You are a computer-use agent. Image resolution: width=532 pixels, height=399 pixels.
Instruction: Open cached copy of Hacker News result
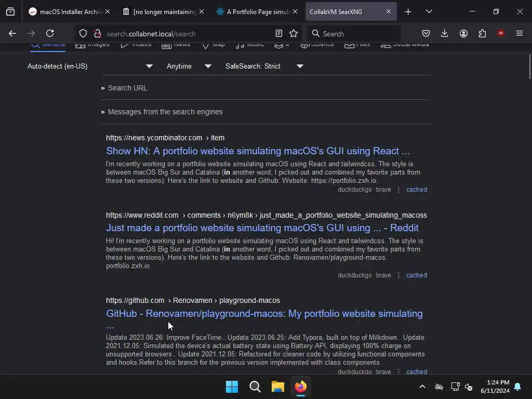pos(417,190)
